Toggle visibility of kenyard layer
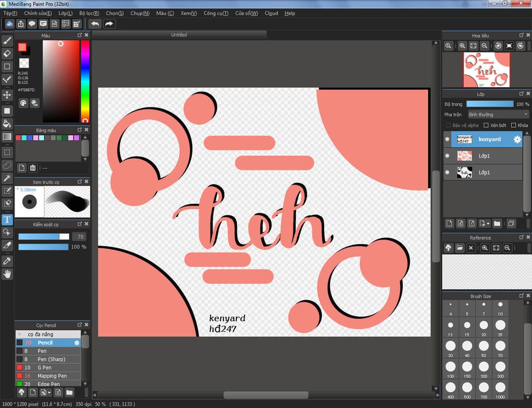 [447, 139]
